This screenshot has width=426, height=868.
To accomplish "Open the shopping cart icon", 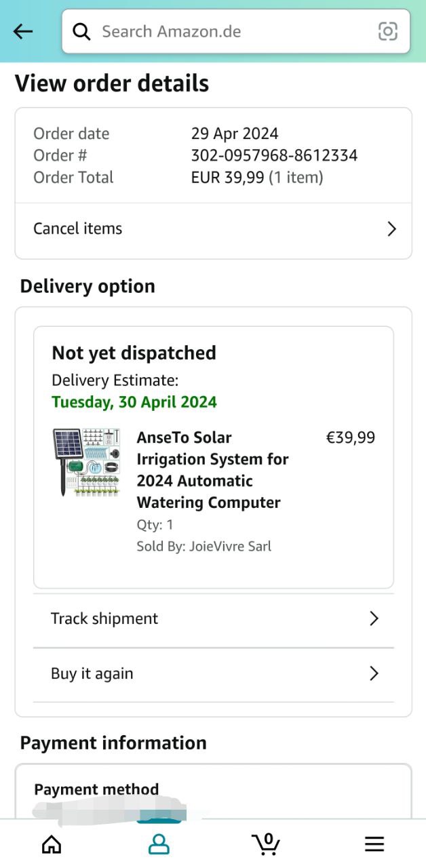I will 266,844.
